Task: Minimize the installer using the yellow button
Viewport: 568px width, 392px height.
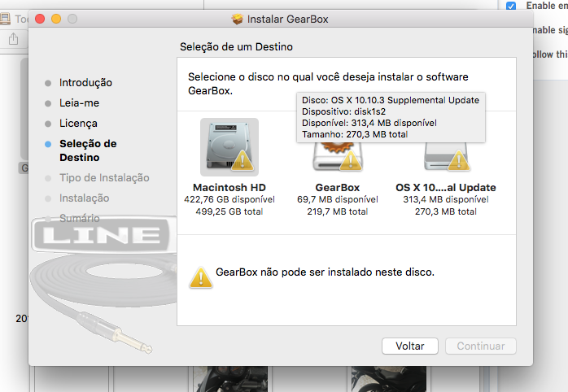Action: [x=56, y=19]
